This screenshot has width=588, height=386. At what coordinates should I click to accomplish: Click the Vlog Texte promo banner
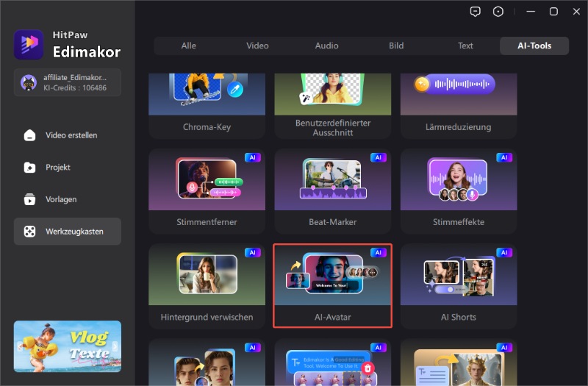click(x=68, y=346)
